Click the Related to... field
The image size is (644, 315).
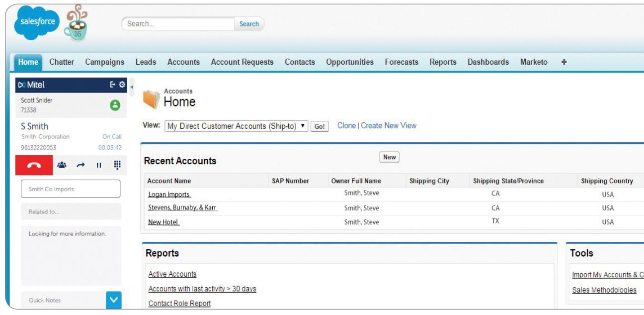click(71, 211)
